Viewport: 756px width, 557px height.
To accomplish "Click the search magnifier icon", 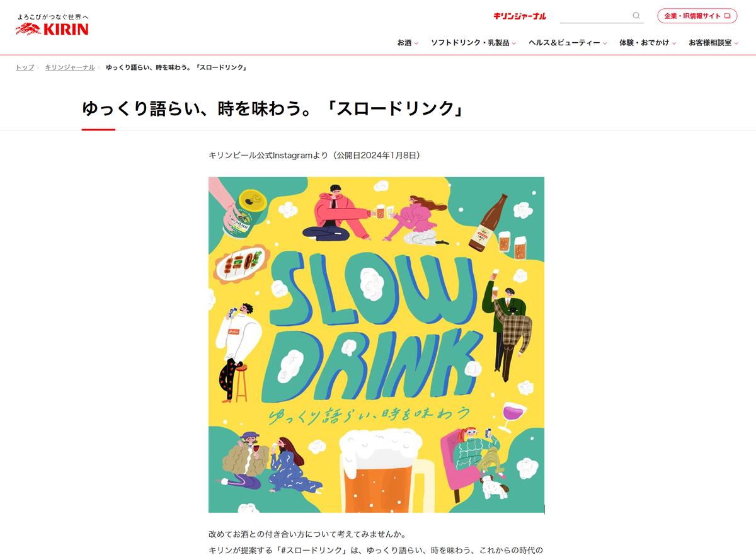I will [636, 16].
